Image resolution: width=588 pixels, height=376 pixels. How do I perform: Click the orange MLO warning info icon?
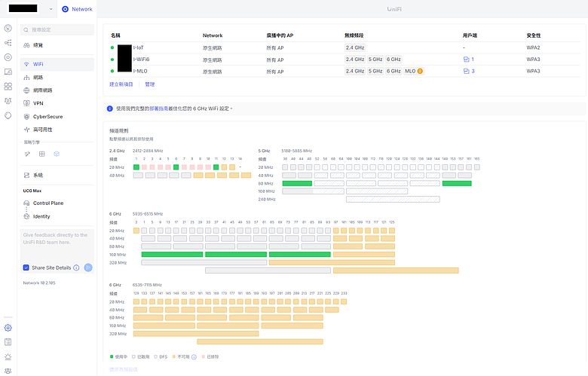point(420,71)
